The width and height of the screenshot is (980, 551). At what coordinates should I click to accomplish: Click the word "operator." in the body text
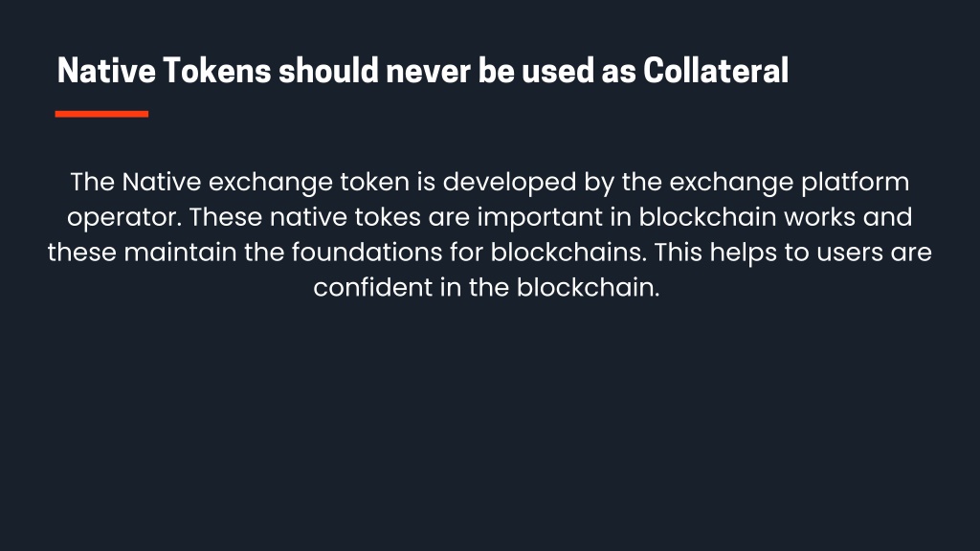[123, 218]
